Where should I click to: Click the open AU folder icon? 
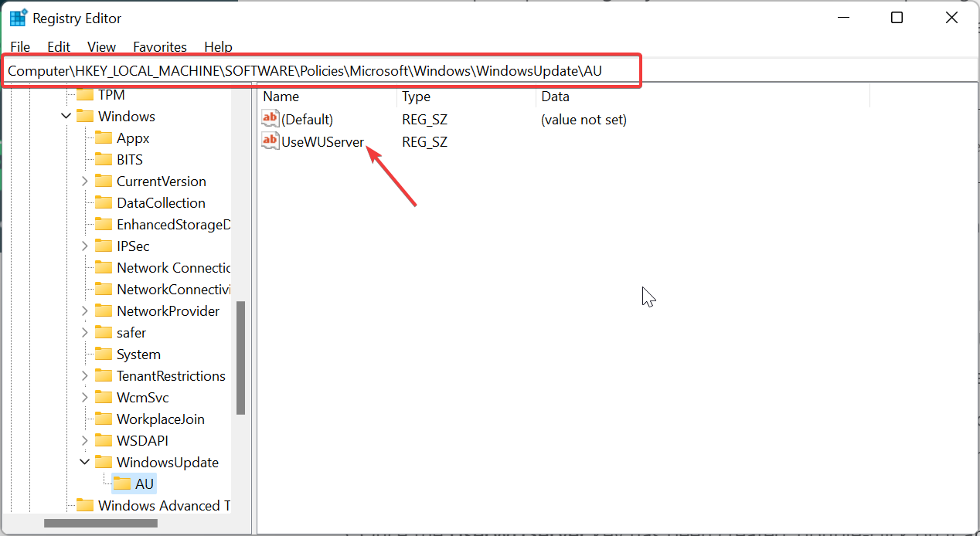[122, 484]
